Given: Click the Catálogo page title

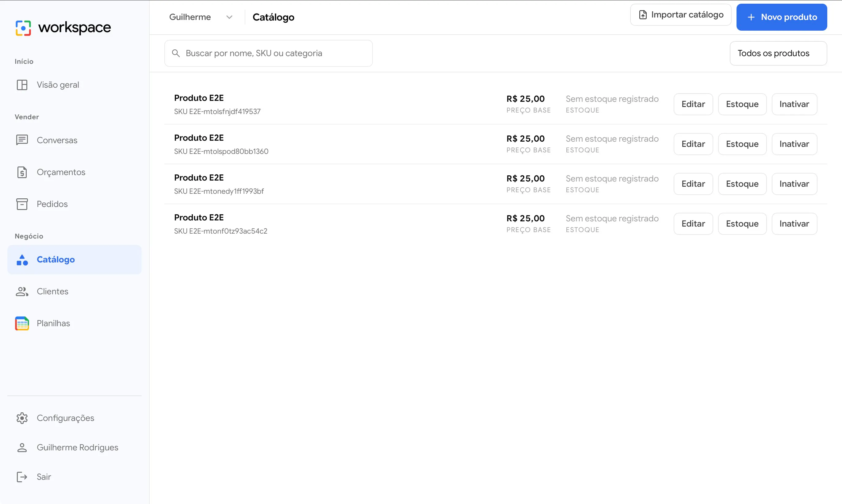Looking at the screenshot, I should pyautogui.click(x=273, y=17).
